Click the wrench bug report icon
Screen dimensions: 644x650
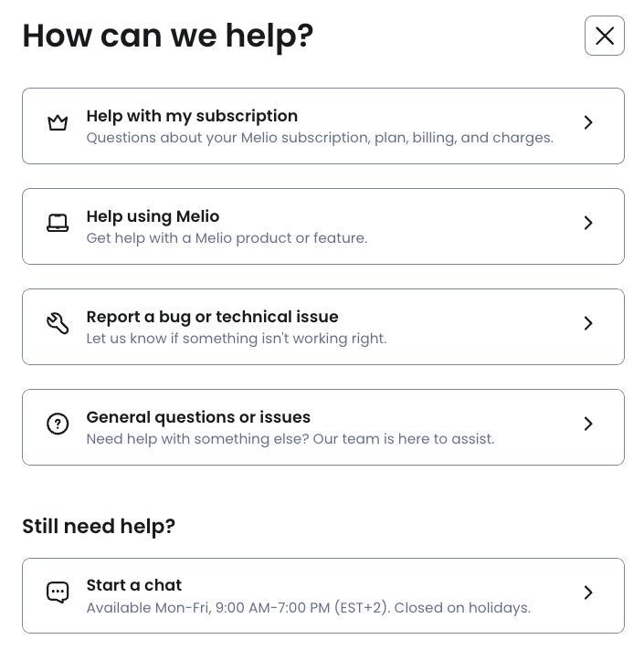[58, 323]
